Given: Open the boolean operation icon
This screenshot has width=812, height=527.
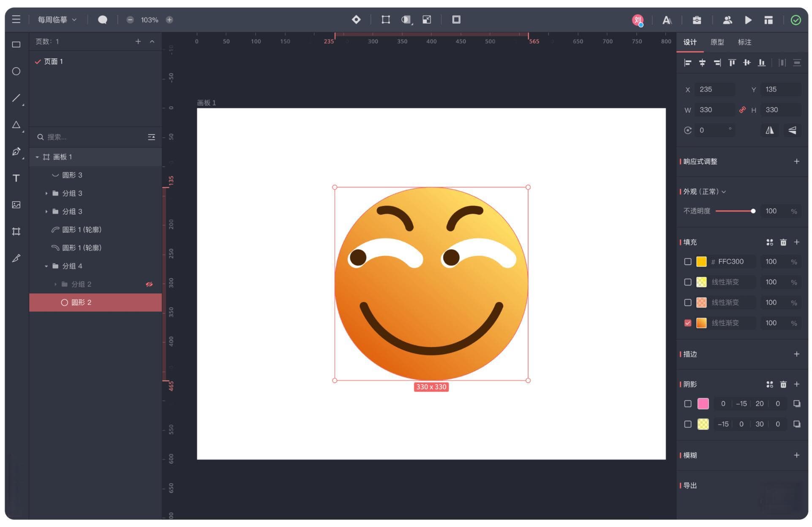Looking at the screenshot, I should click(406, 19).
